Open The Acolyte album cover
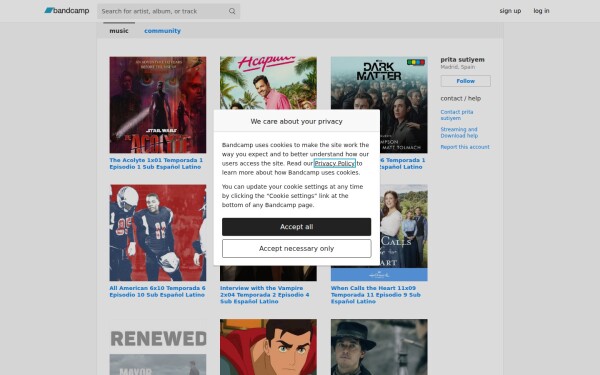 (158, 105)
